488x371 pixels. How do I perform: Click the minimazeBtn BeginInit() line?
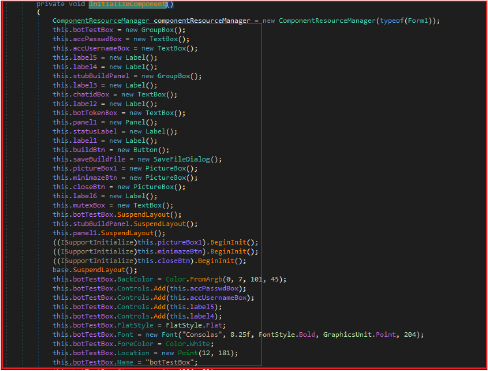coord(155,252)
